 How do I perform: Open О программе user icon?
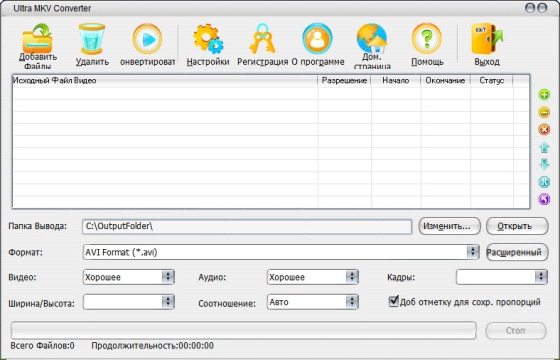pyautogui.click(x=317, y=39)
